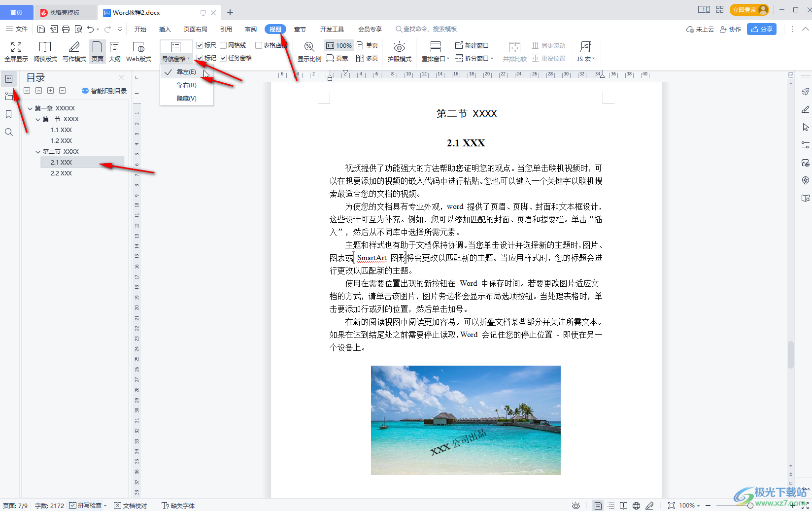The height and width of the screenshot is (511, 812).
Task: Select 隐藏(V) in navigation pane menu
Action: [187, 99]
